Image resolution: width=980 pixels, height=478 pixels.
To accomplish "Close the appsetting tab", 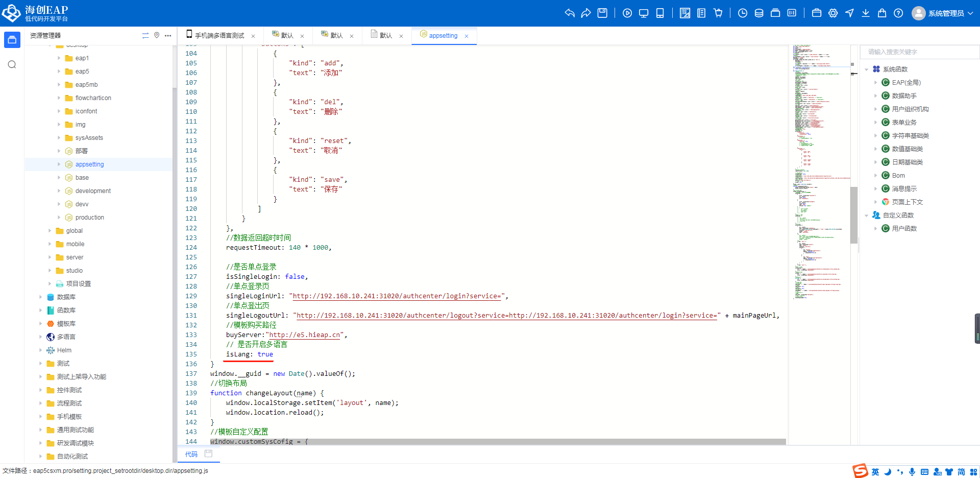I will click(467, 36).
